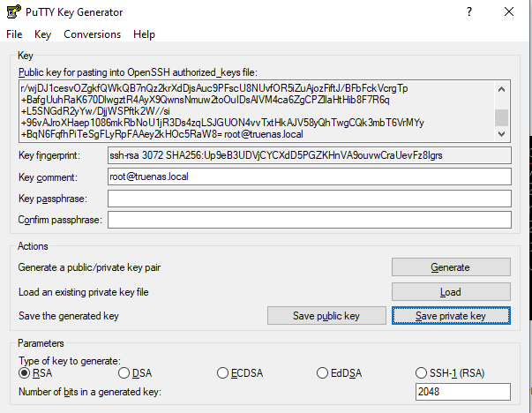
Task: Click the public key scrollbar thumb
Action: tap(501, 117)
